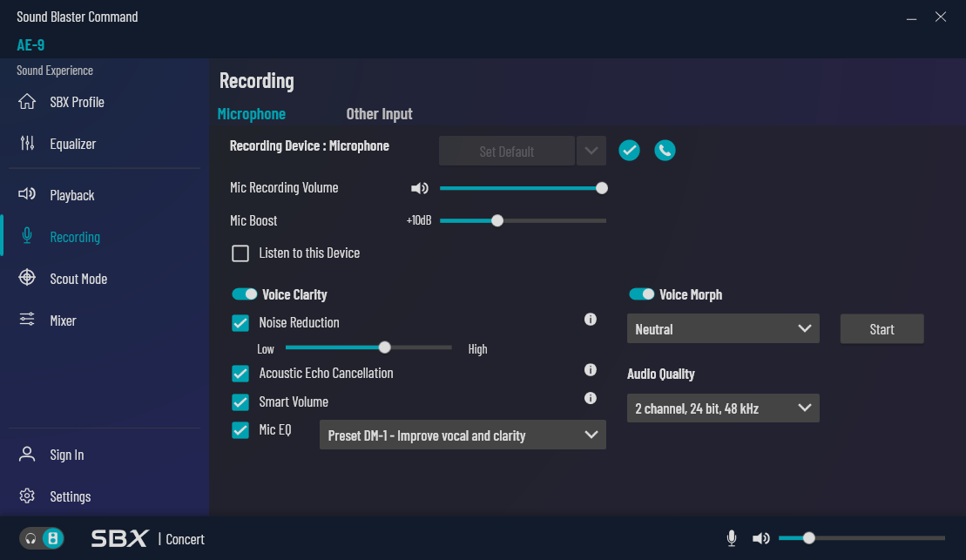Viewport: 966px width, 560px height.
Task: Click the Scout Mode crosshair icon
Action: coord(27,278)
